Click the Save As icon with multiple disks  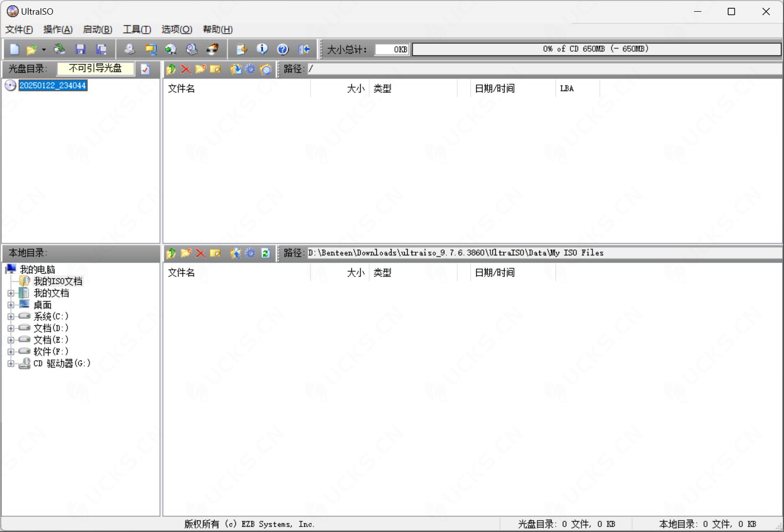coord(101,49)
